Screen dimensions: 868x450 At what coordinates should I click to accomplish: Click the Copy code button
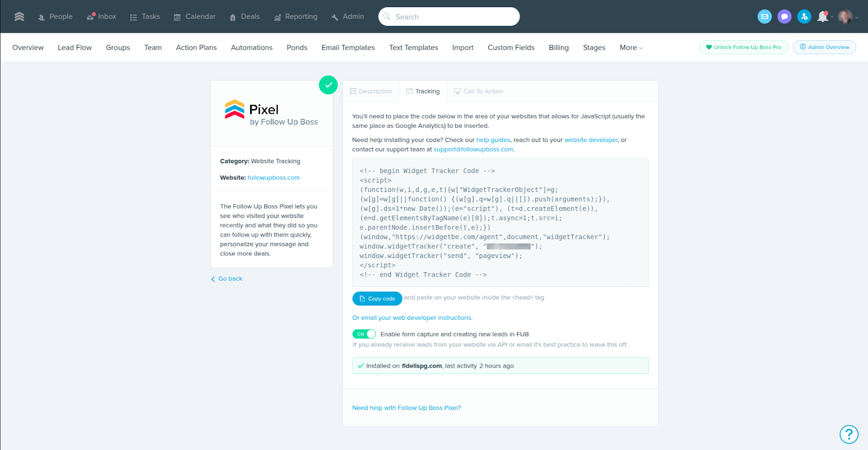tap(377, 299)
